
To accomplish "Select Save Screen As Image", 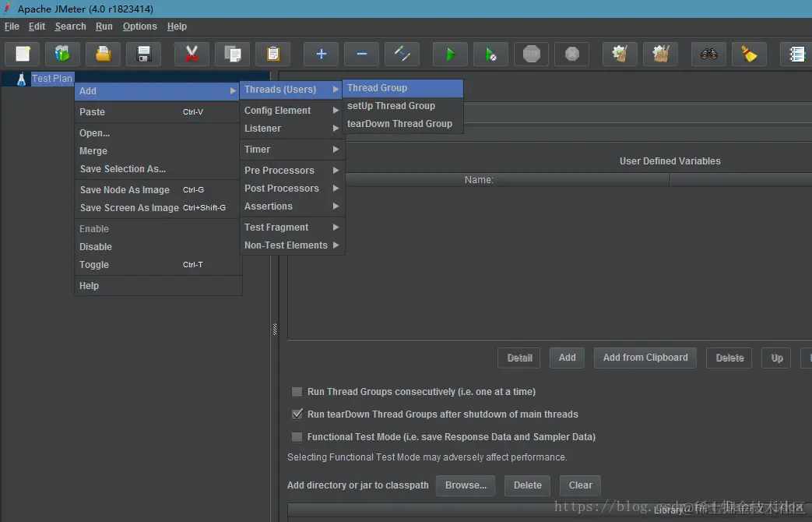I will point(157,208).
